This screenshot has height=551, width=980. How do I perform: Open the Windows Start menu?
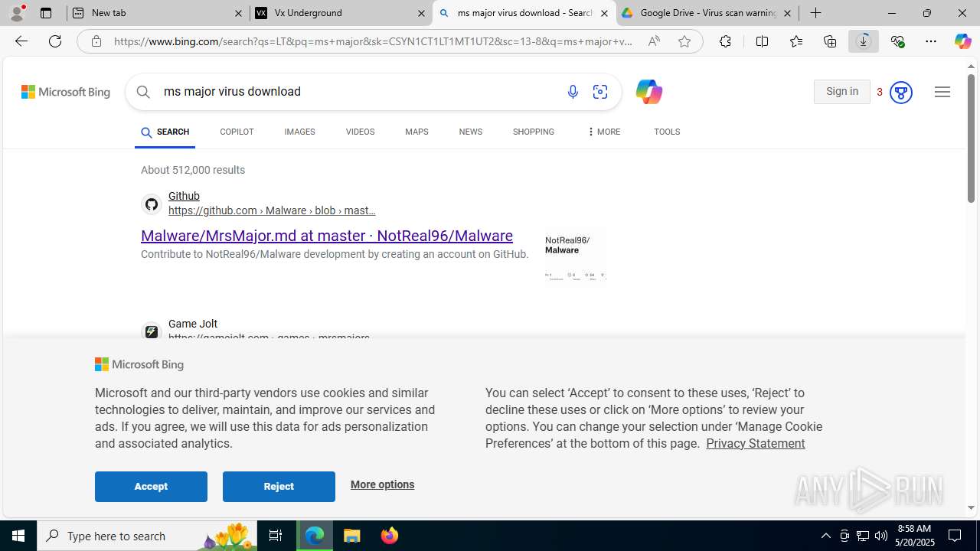point(18,536)
